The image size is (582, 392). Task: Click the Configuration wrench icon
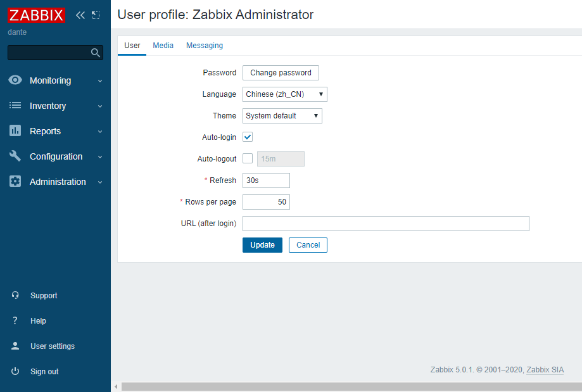click(15, 156)
